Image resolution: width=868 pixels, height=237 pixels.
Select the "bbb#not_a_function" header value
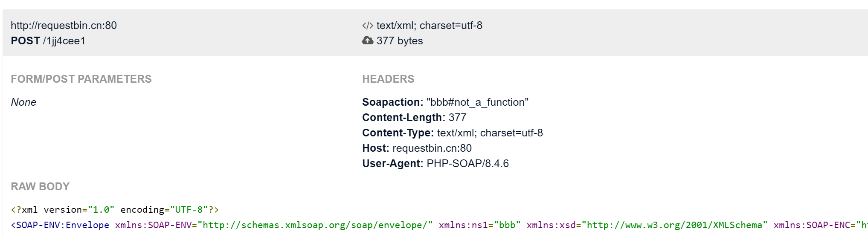point(477,102)
